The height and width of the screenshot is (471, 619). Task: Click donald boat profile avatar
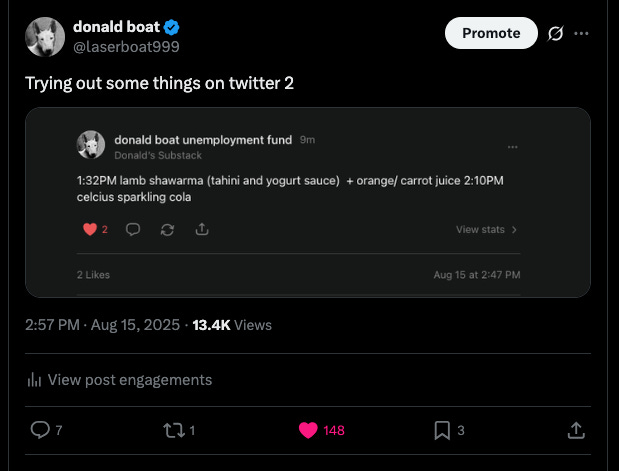coord(43,37)
